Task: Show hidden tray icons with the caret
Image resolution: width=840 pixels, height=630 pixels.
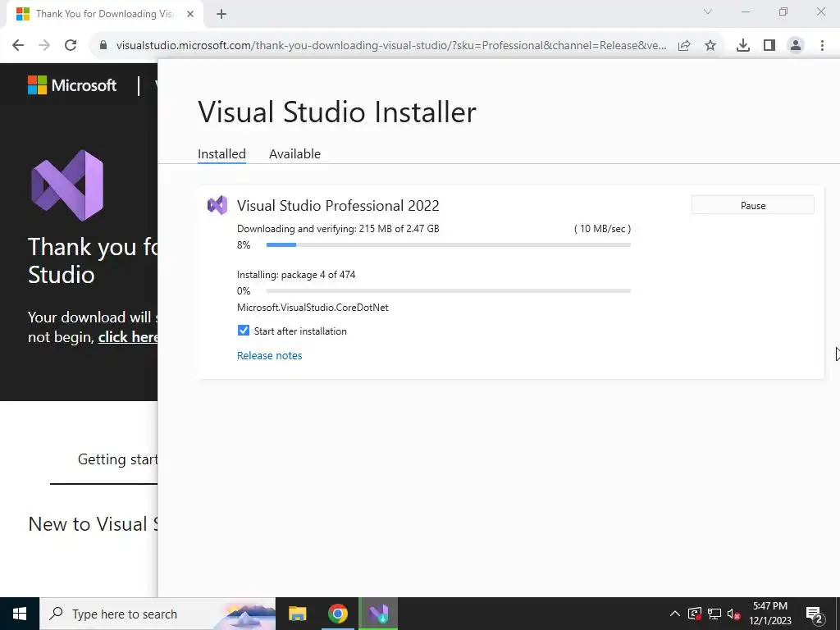Action: (675, 614)
